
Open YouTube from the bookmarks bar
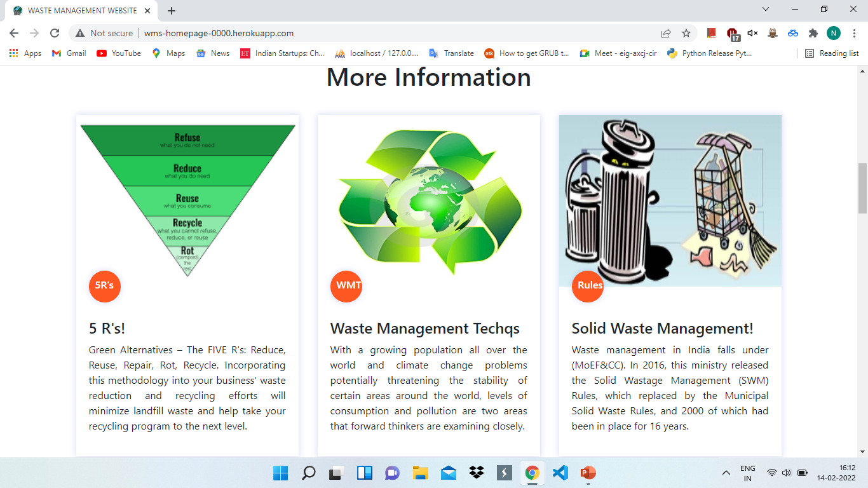118,53
